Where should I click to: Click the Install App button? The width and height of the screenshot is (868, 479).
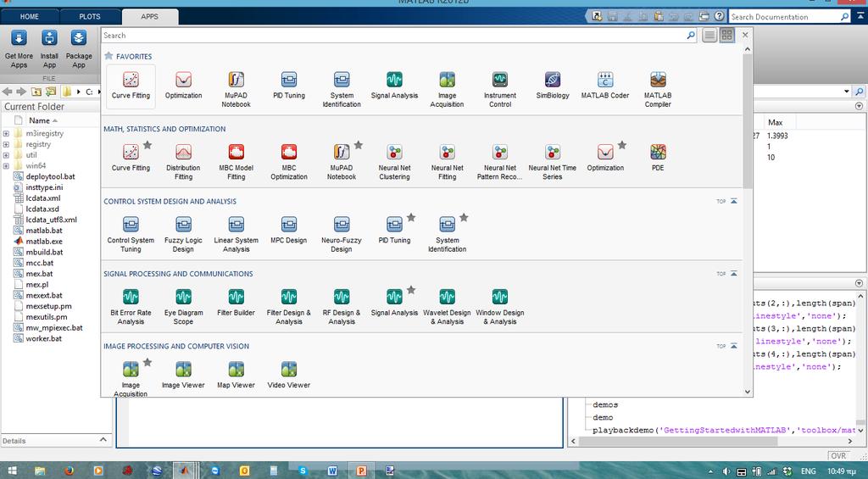pos(49,48)
